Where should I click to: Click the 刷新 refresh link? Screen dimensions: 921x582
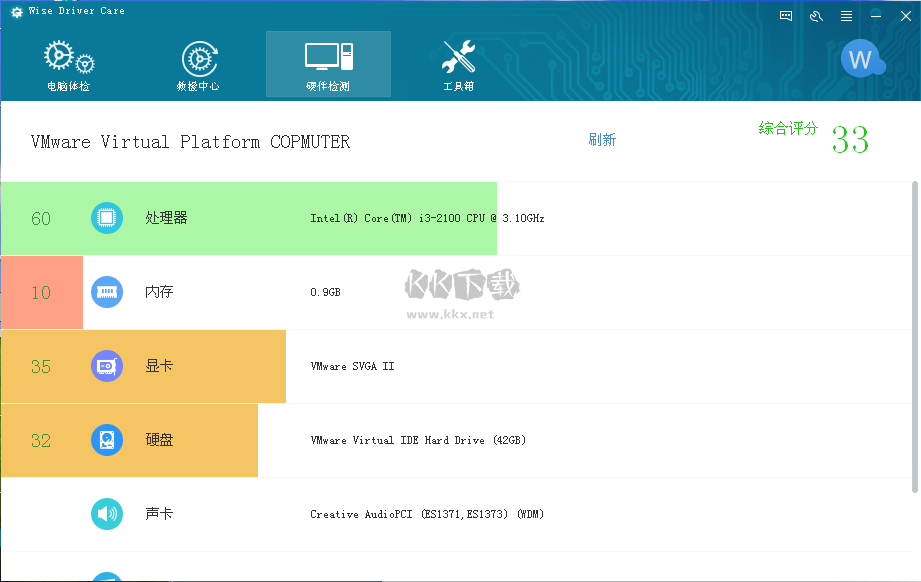click(602, 139)
